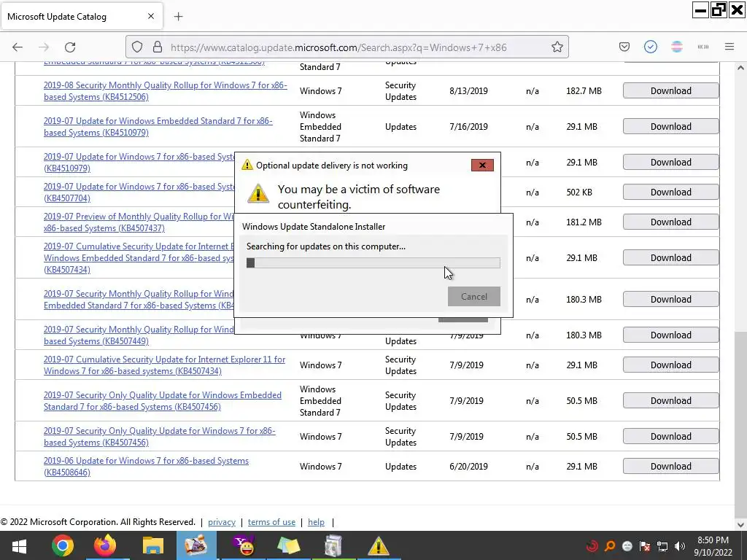Open the Firefox hamburger menu
The height and width of the screenshot is (560, 747).
[729, 47]
